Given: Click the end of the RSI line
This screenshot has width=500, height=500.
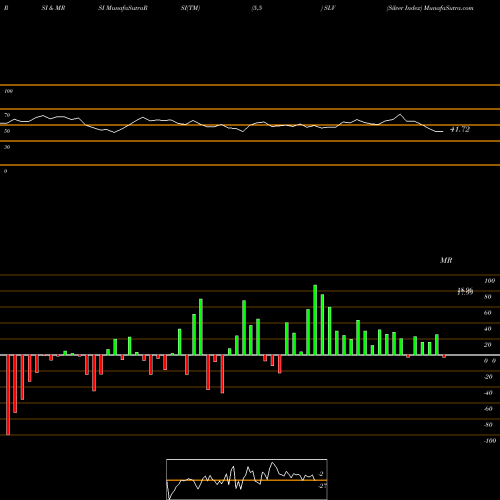Looking at the screenshot, I should tap(443, 132).
